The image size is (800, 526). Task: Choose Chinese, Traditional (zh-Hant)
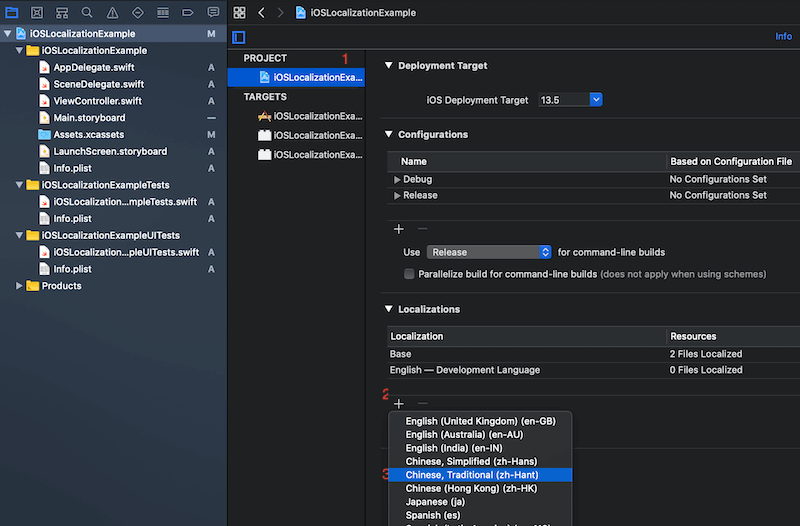click(480, 475)
